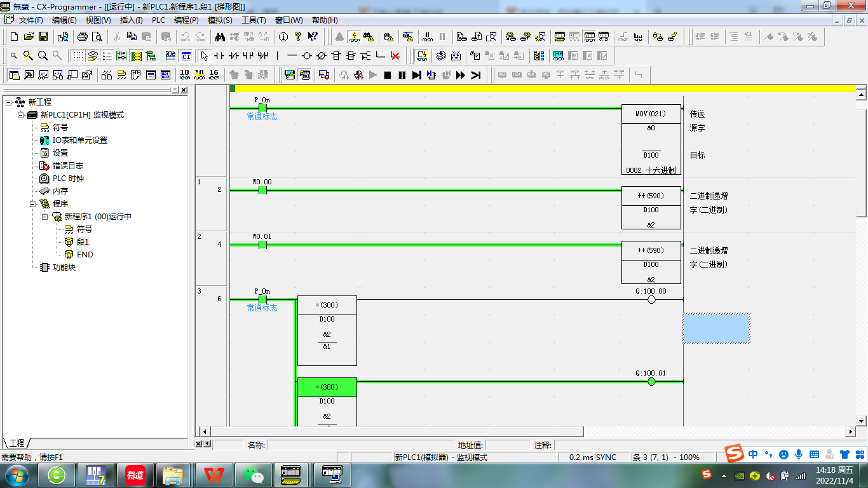Click the ladder view down scroll arrow
The height and width of the screenshot is (488, 868).
tap(862, 421)
